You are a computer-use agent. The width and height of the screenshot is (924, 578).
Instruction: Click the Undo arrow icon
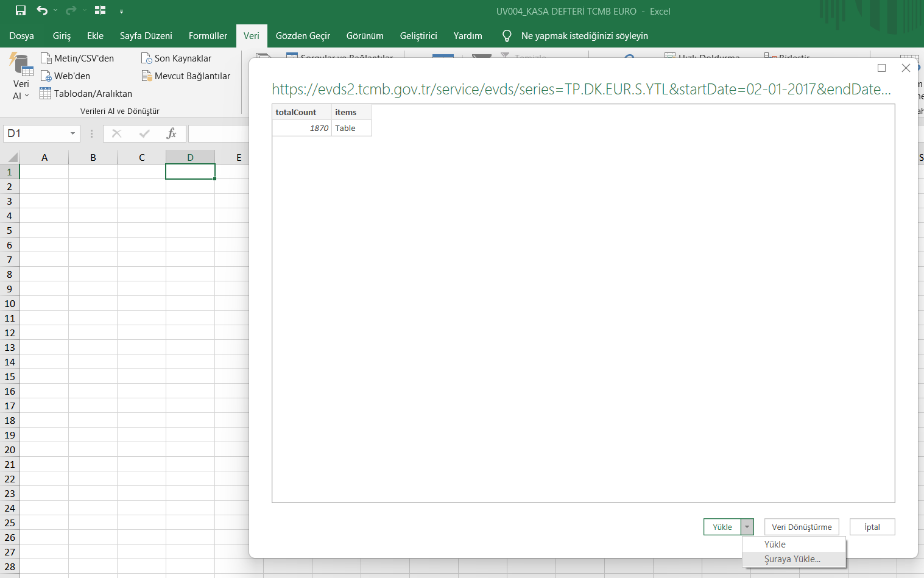41,10
